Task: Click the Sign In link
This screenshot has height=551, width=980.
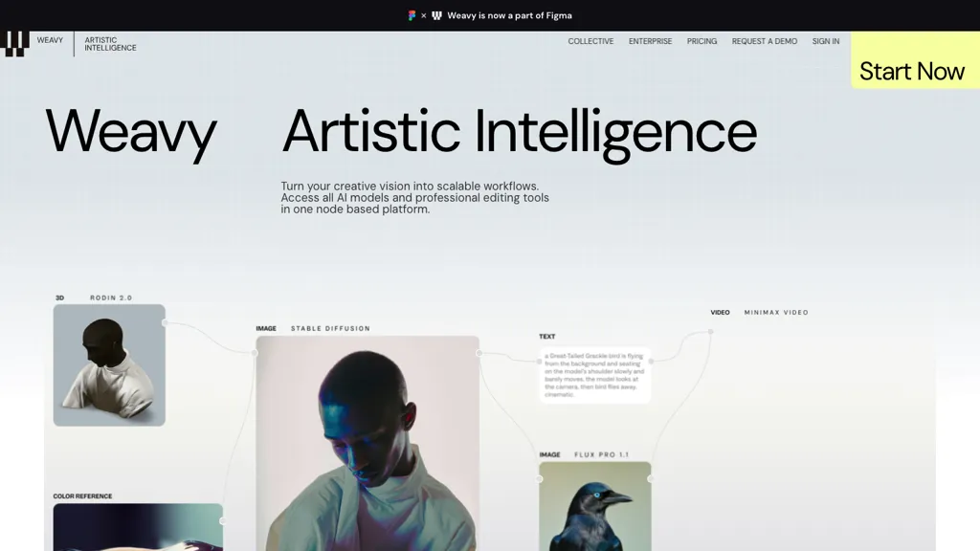Action: click(826, 41)
